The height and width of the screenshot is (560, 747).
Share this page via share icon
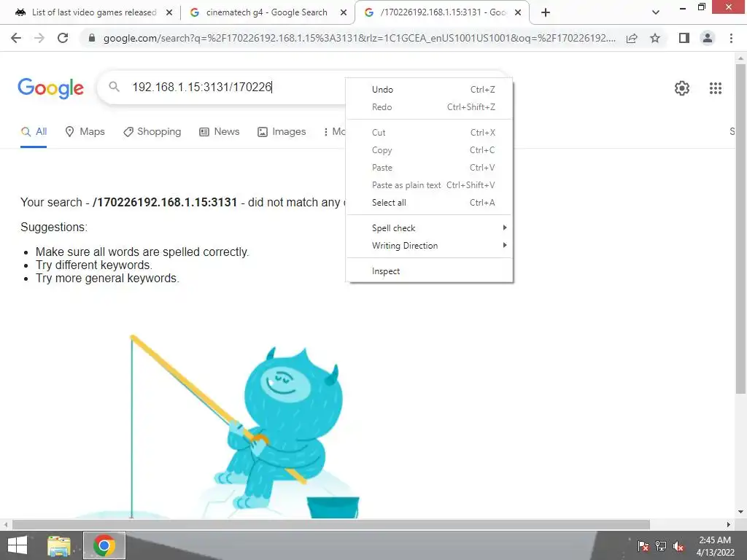(x=632, y=38)
